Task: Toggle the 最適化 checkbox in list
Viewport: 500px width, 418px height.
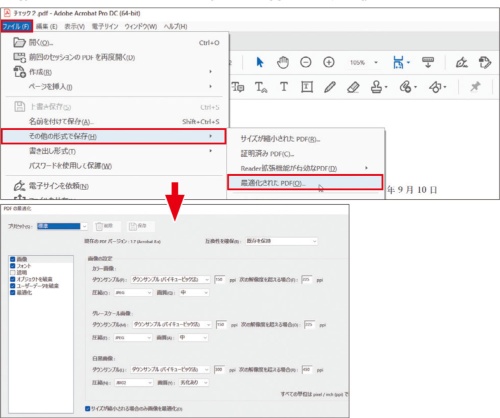Action: click(13, 292)
